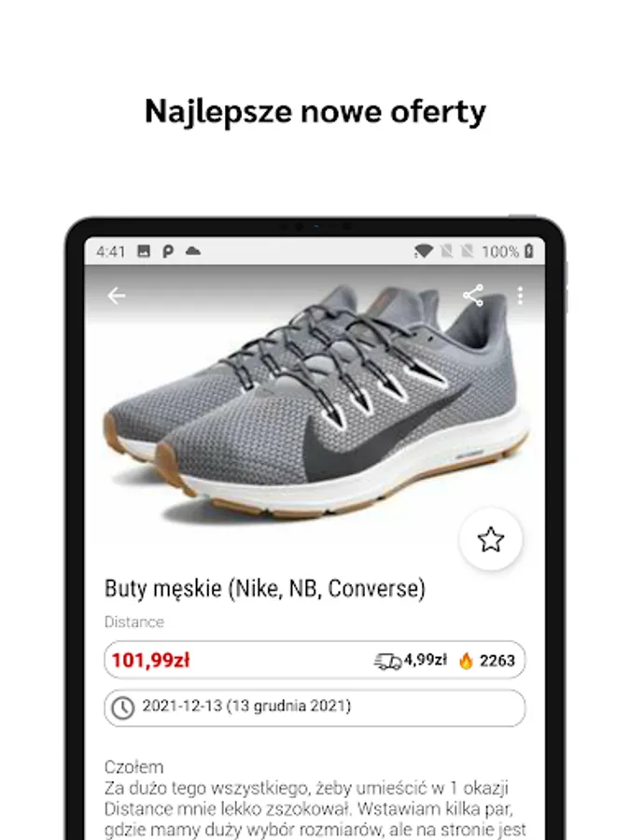
Task: Click the Buty męskie offer title
Action: point(265,589)
